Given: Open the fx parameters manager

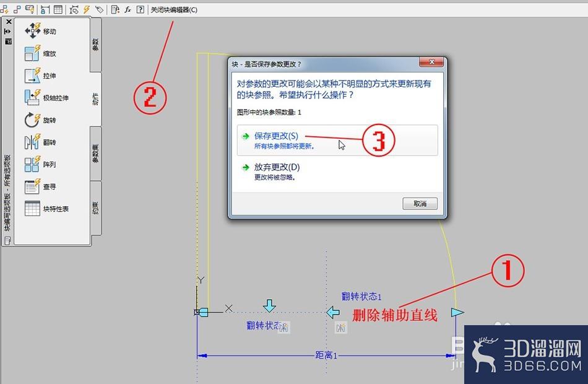Looking at the screenshot, I should tap(128, 9).
